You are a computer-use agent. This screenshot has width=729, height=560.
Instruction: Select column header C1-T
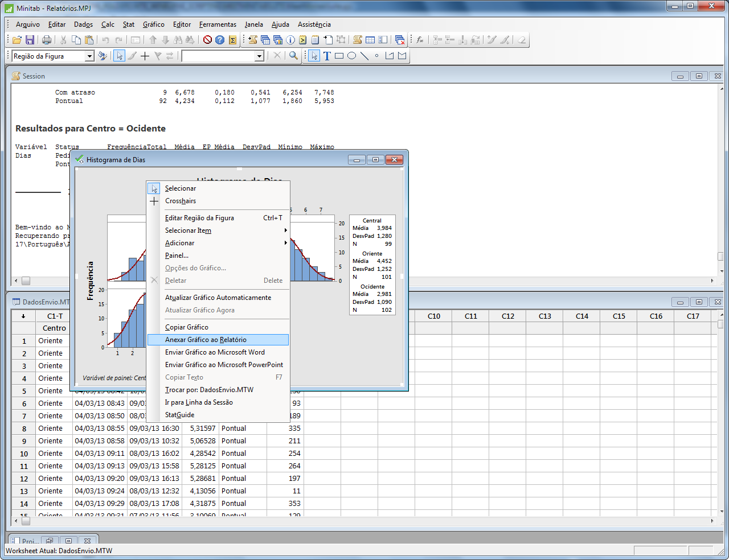point(55,316)
